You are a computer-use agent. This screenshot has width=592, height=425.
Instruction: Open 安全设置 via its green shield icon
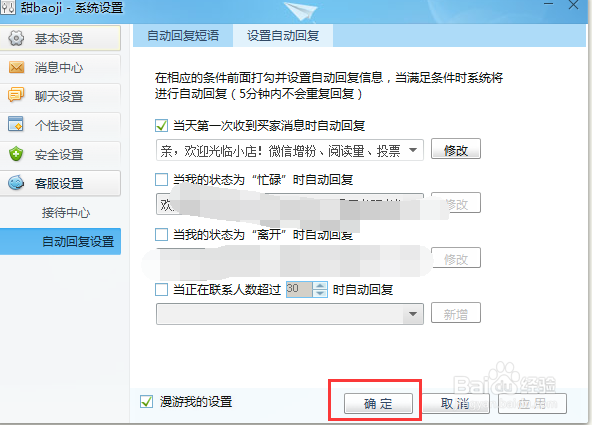click(16, 154)
